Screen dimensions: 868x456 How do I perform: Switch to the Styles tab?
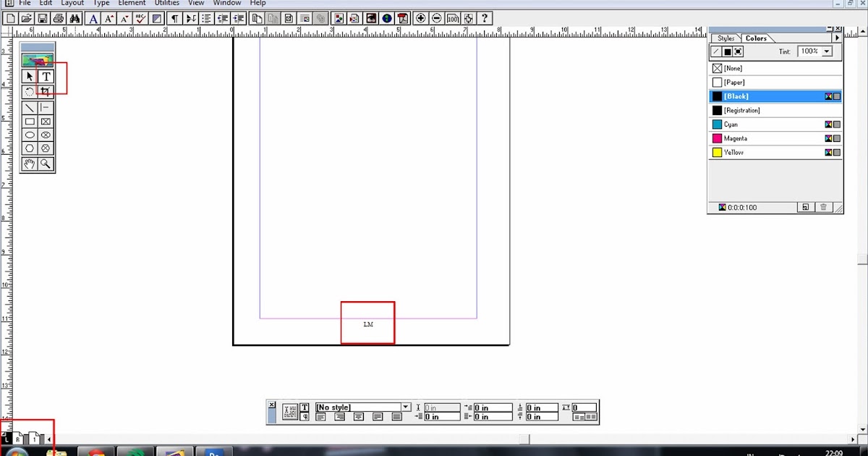tap(726, 38)
